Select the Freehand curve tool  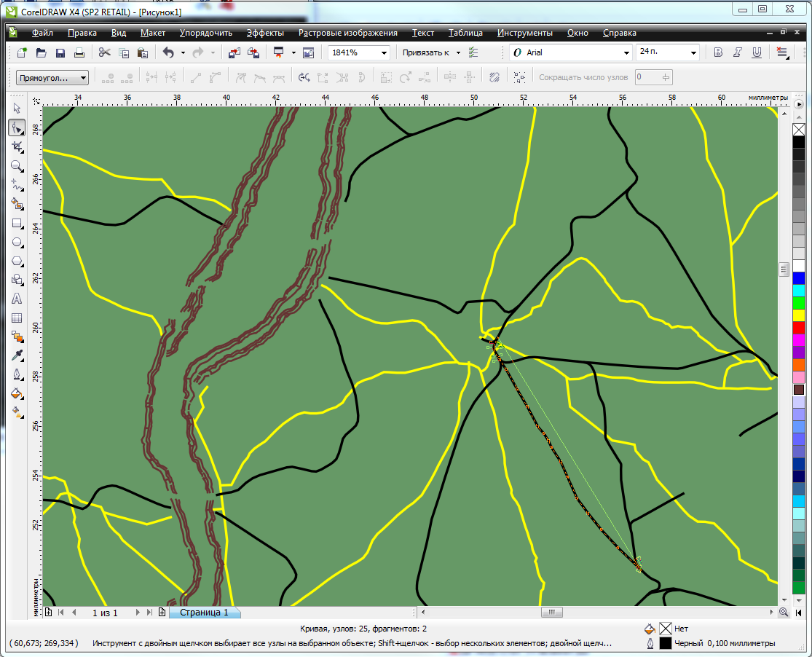(x=17, y=185)
